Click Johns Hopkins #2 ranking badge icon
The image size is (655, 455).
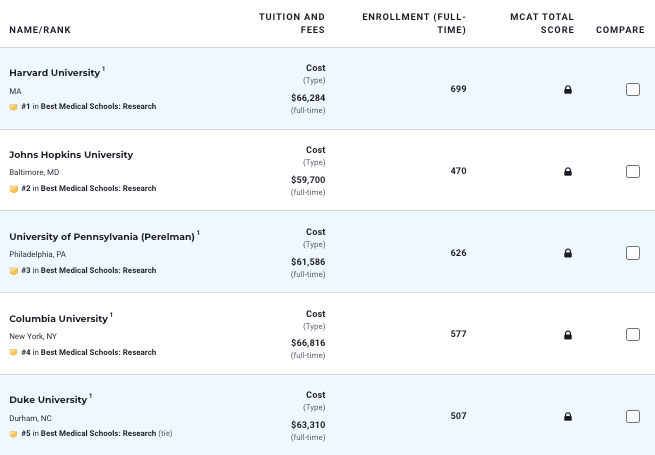tap(14, 188)
